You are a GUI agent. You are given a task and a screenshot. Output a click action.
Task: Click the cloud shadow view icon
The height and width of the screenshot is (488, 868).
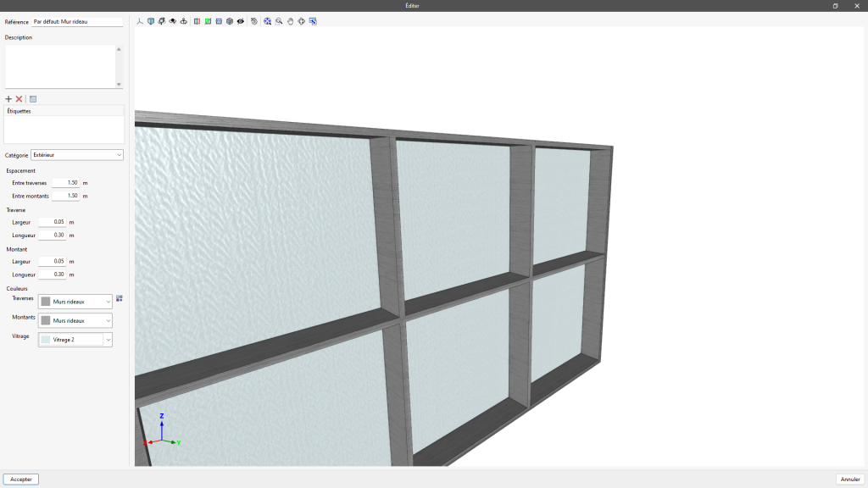[x=173, y=21]
